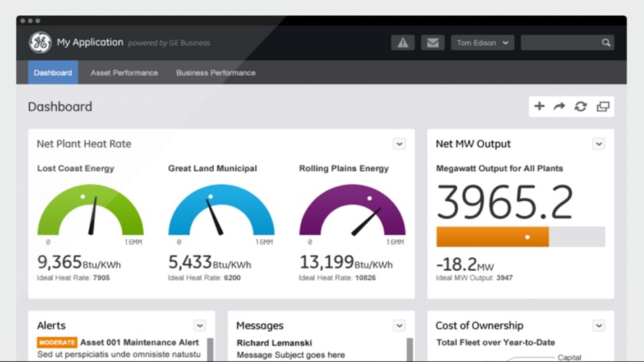The height and width of the screenshot is (362, 644).
Task: Expand Net MW Output card menu
Action: pos(599,144)
